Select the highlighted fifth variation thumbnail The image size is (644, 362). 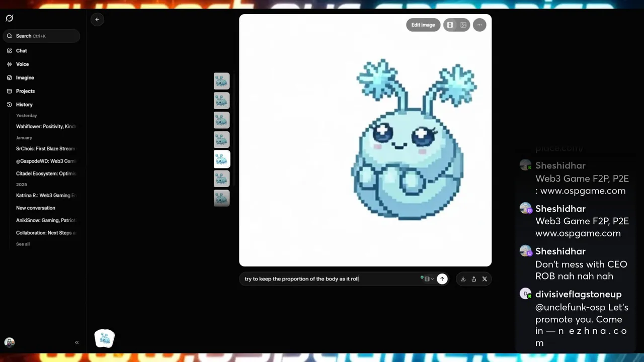click(x=221, y=159)
